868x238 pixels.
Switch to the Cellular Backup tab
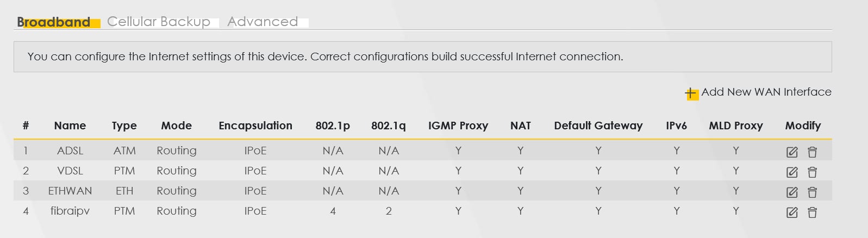pos(159,22)
